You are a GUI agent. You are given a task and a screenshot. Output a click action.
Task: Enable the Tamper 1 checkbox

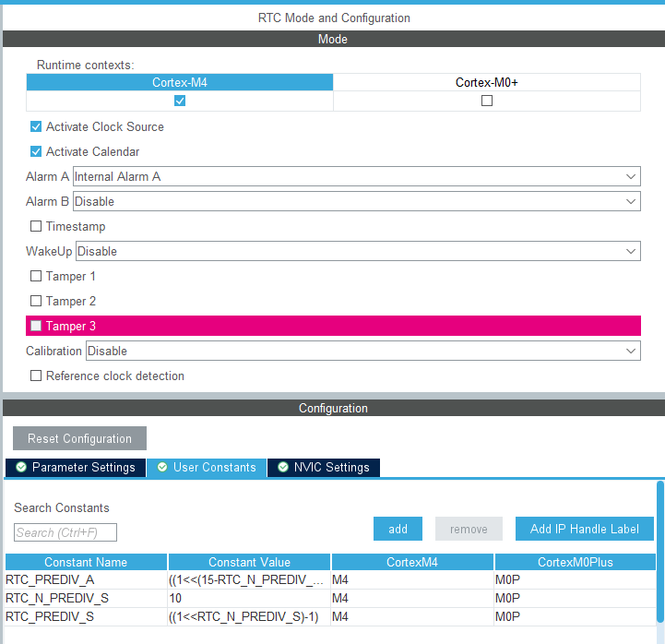[x=36, y=276]
